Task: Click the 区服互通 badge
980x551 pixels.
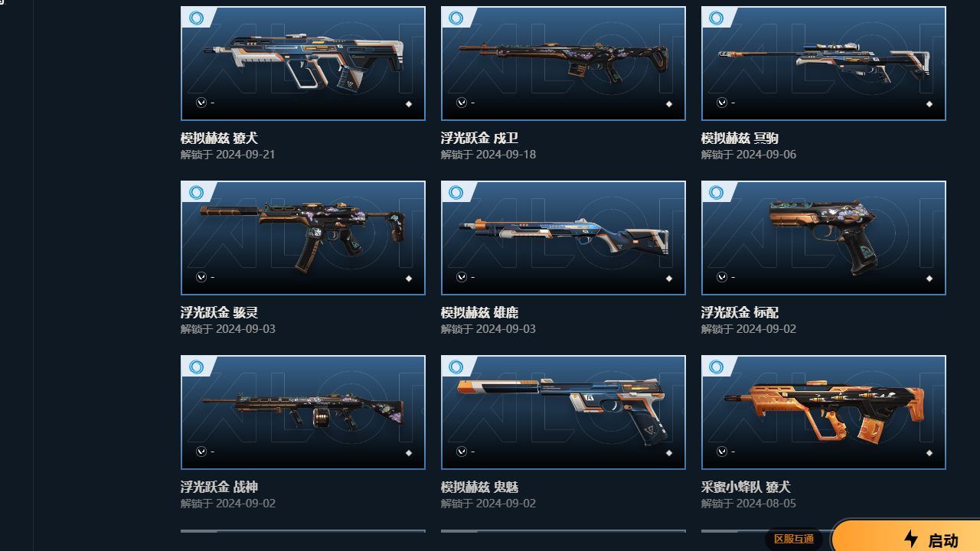Action: tap(794, 540)
